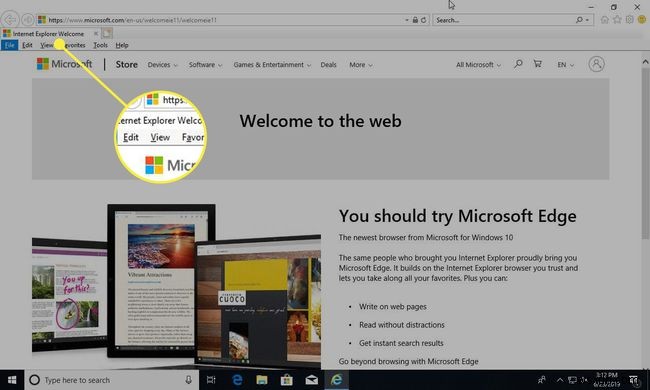650x390 pixels.
Task: Expand the Games & Entertainment menu
Action: pos(272,65)
